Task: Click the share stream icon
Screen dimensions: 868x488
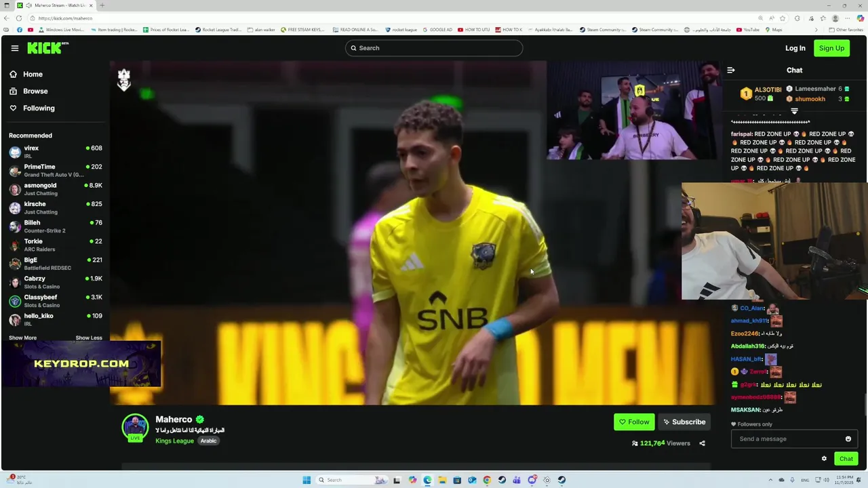Action: coord(702,443)
